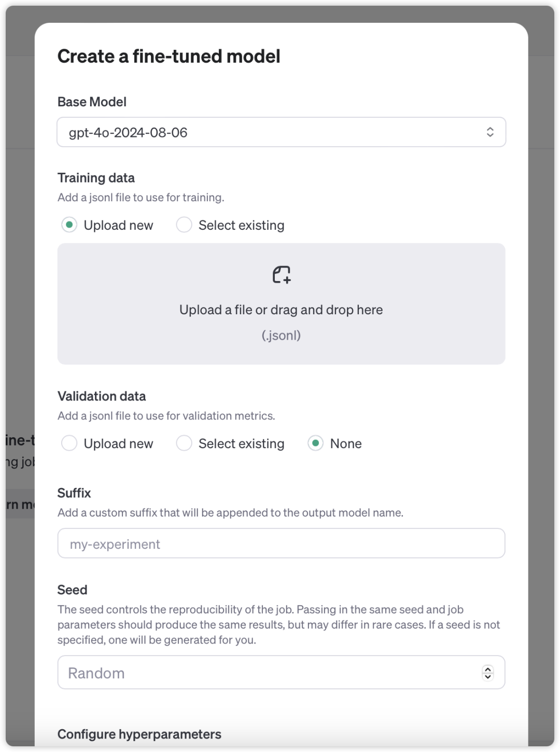Click the Base Model chevron arrows icon
This screenshot has width=560, height=752.
point(490,132)
